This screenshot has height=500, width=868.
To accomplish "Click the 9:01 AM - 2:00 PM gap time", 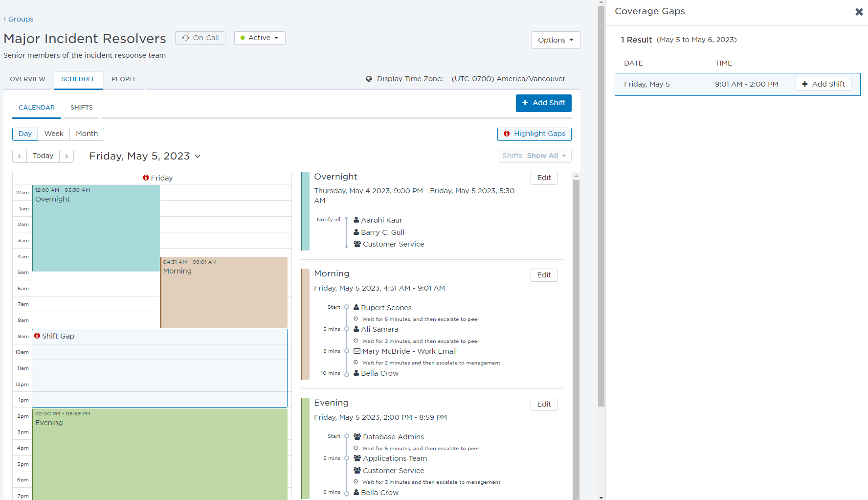I will (x=747, y=84).
